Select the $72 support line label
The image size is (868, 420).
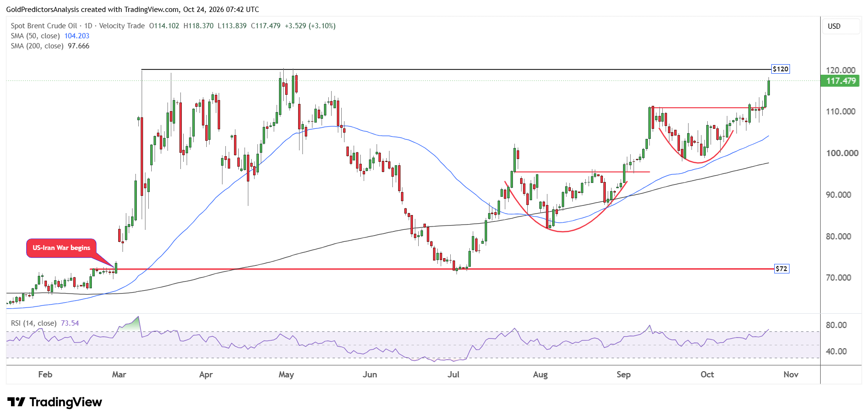click(x=781, y=269)
